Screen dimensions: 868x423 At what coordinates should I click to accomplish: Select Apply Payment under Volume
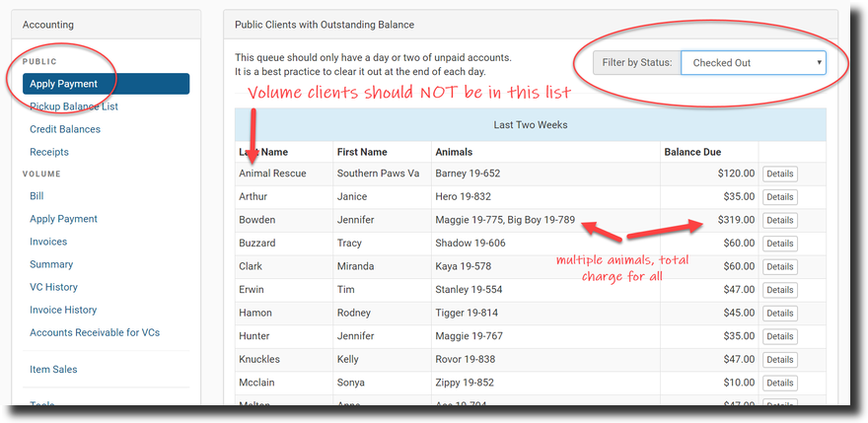64,219
